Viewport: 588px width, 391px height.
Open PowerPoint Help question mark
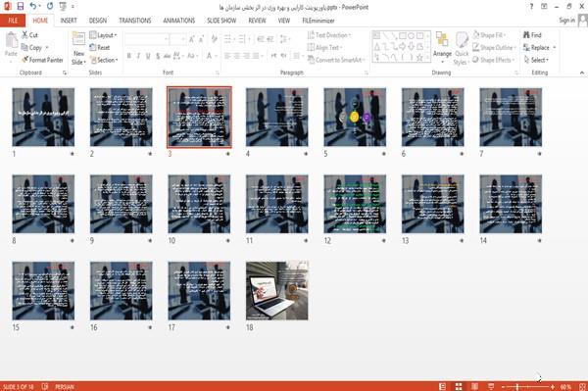531,7
